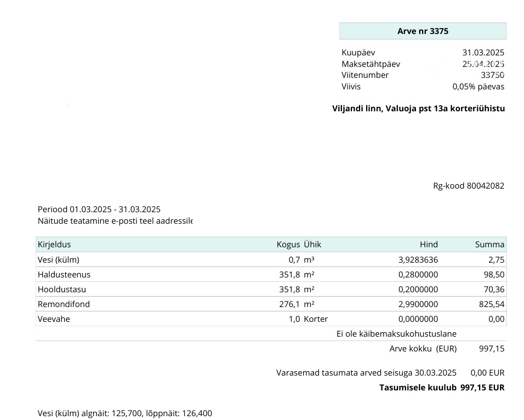This screenshot has height=420, width=524.
Task: Click the payment due date 25.04.2025
Action: [483, 64]
